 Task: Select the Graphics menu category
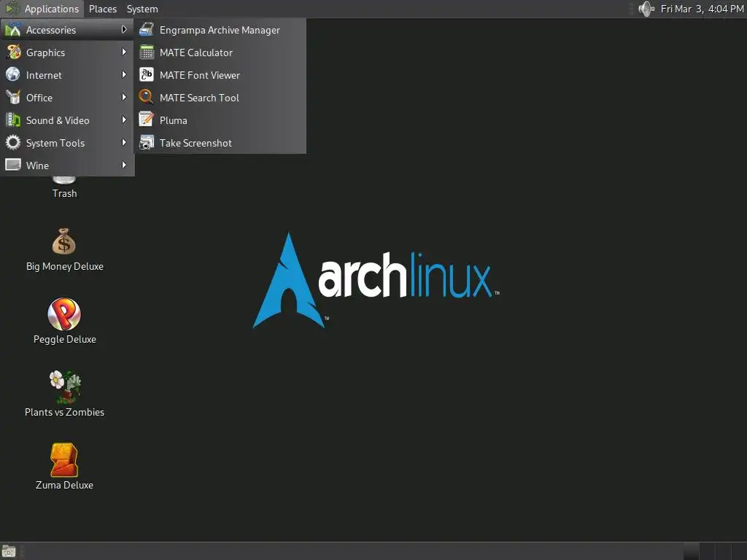click(67, 52)
